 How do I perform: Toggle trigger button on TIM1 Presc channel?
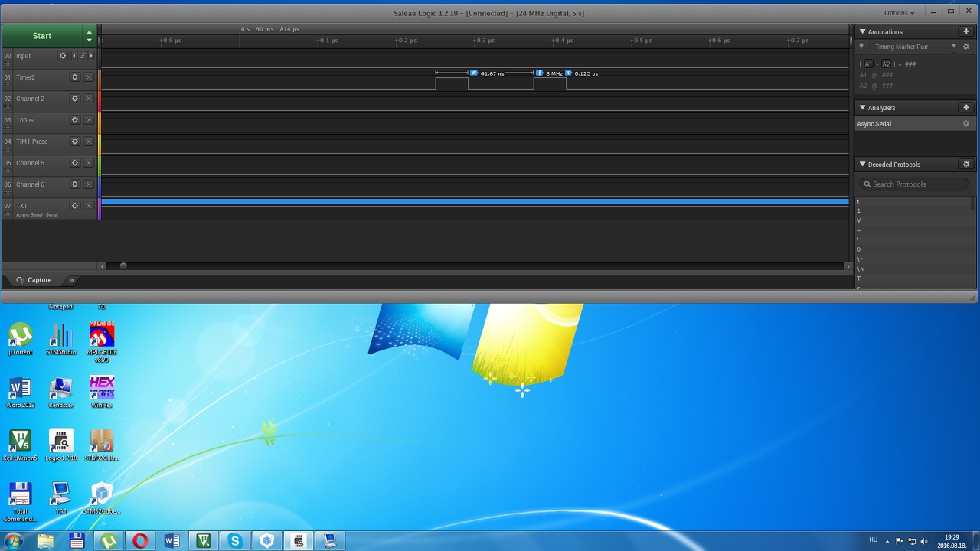tap(89, 142)
